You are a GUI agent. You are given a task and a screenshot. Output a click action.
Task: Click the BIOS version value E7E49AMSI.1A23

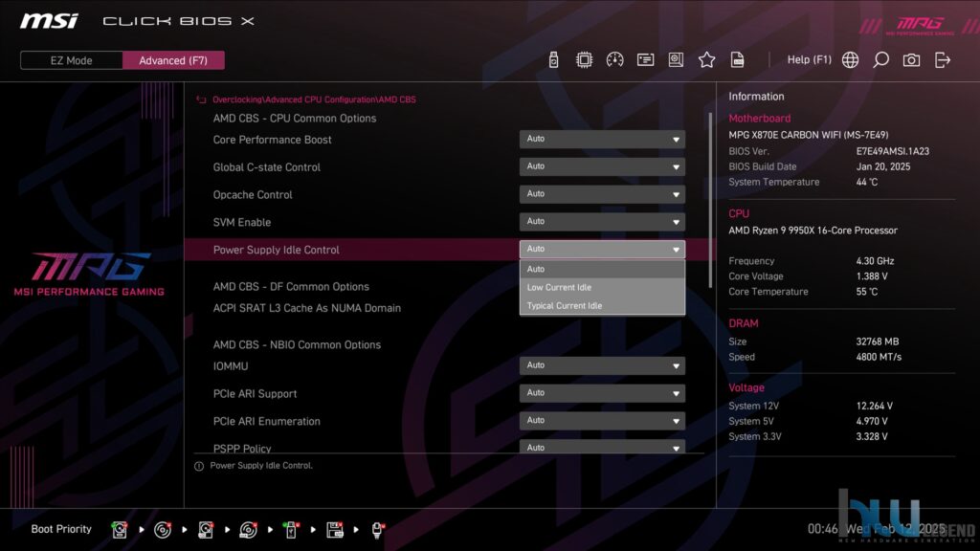tap(893, 151)
